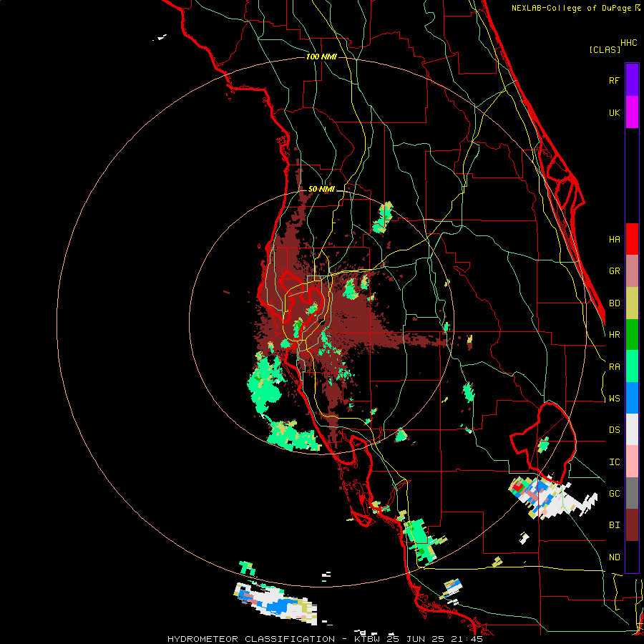This screenshot has height=644, width=644.
Task: Click the 100 NMI range ring label
Action: coord(321,57)
